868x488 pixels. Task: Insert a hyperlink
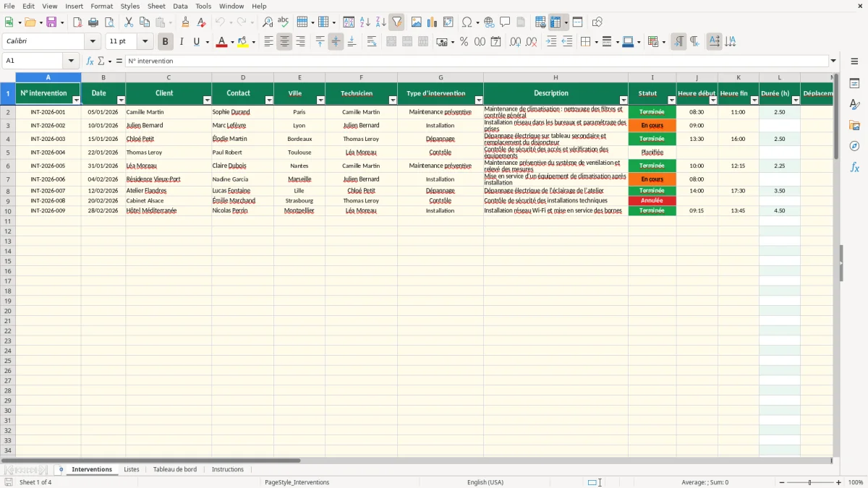489,22
